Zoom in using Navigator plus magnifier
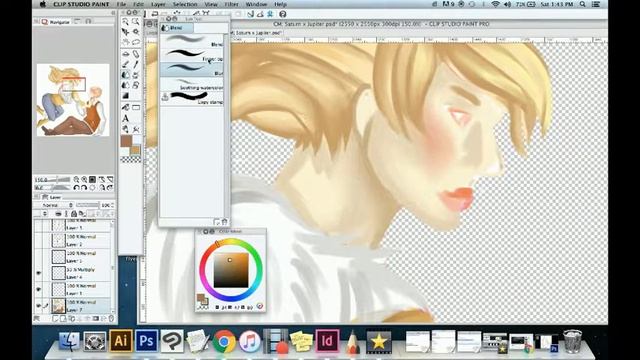This screenshot has width=640, height=360. [84, 180]
